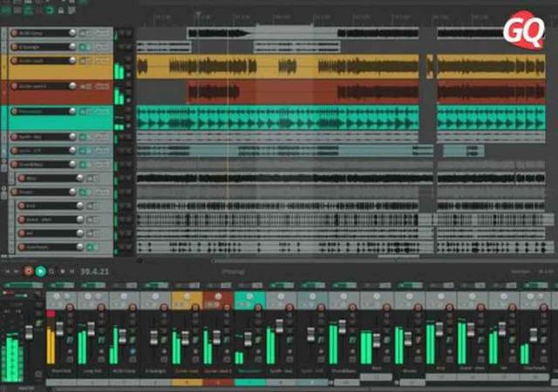
Task: Jump to project start with rewind button
Action: pyautogui.click(x=7, y=272)
